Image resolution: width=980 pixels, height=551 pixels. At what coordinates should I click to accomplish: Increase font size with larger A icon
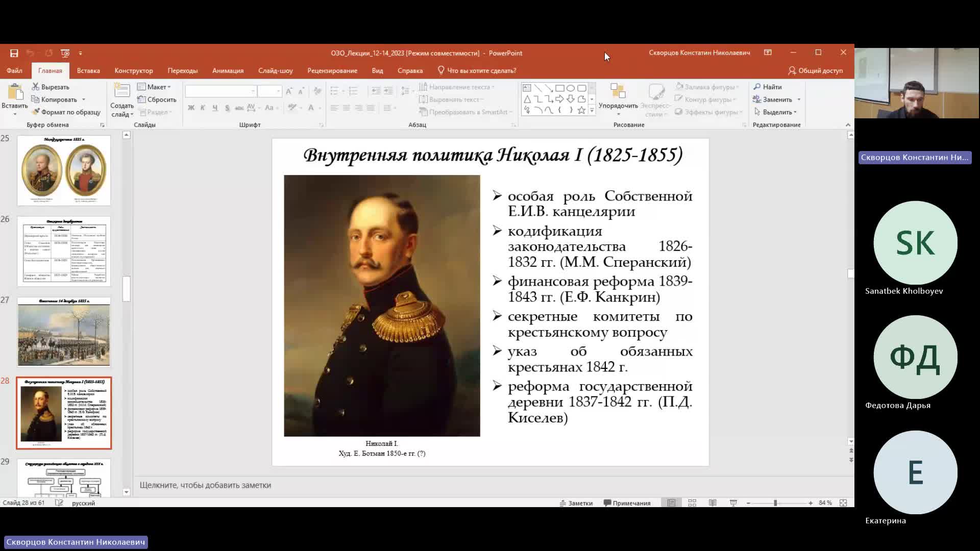click(289, 91)
